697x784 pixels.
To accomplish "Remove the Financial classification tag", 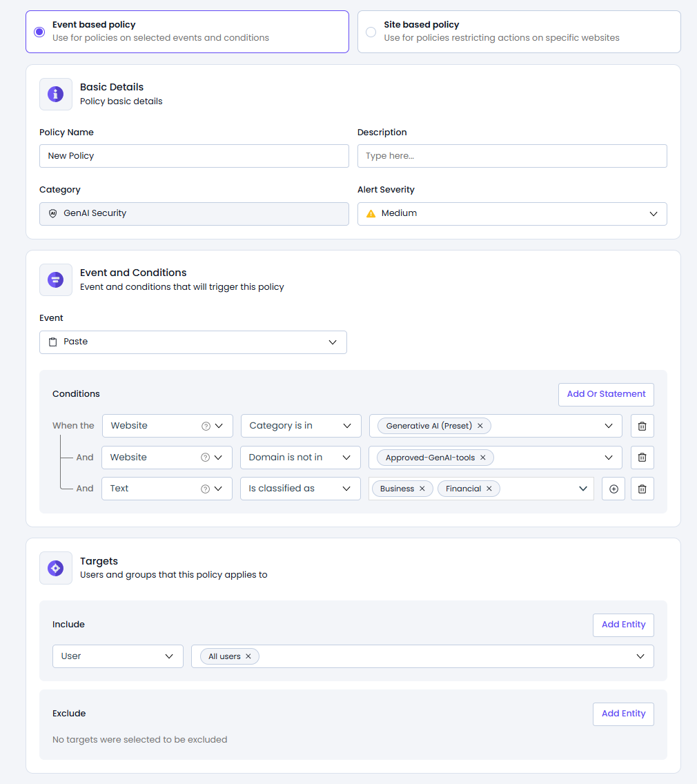I will point(489,489).
